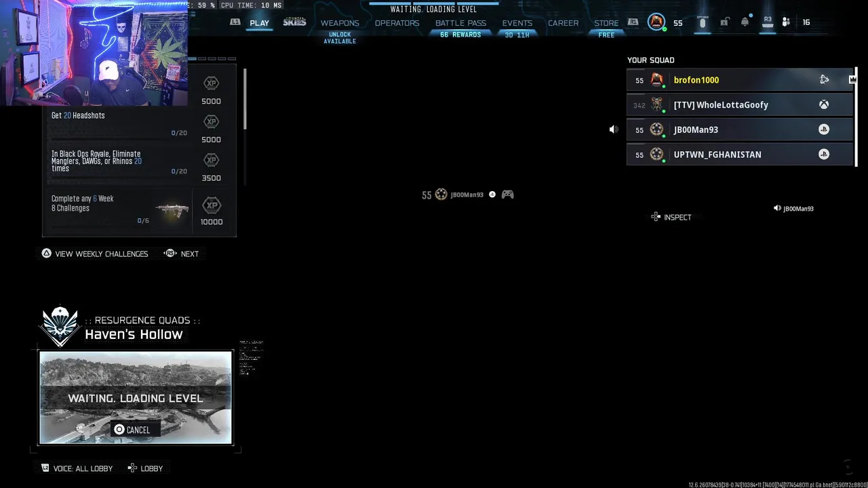This screenshot has width=868, height=488.
Task: Select squad member JB00Man93
Action: point(739,129)
